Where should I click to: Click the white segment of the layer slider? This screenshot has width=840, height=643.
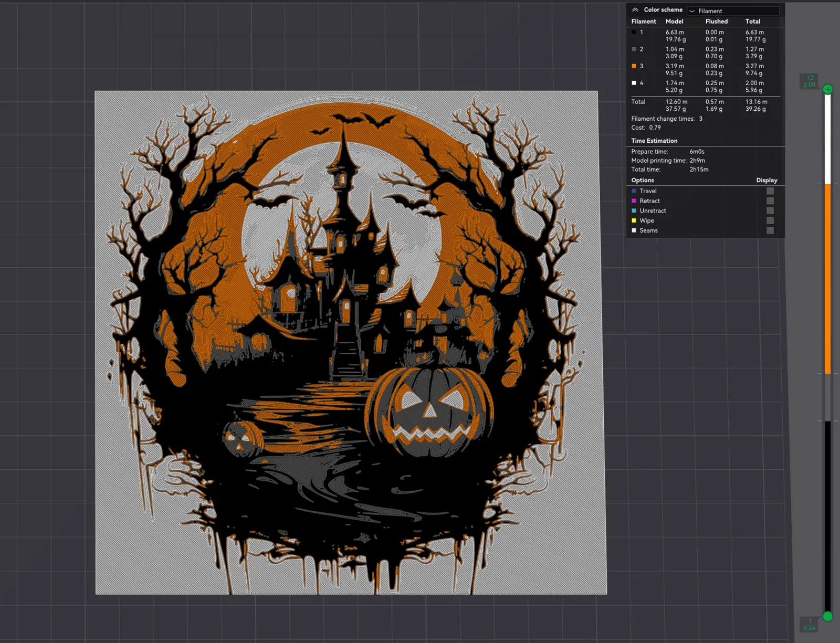pyautogui.click(x=828, y=139)
